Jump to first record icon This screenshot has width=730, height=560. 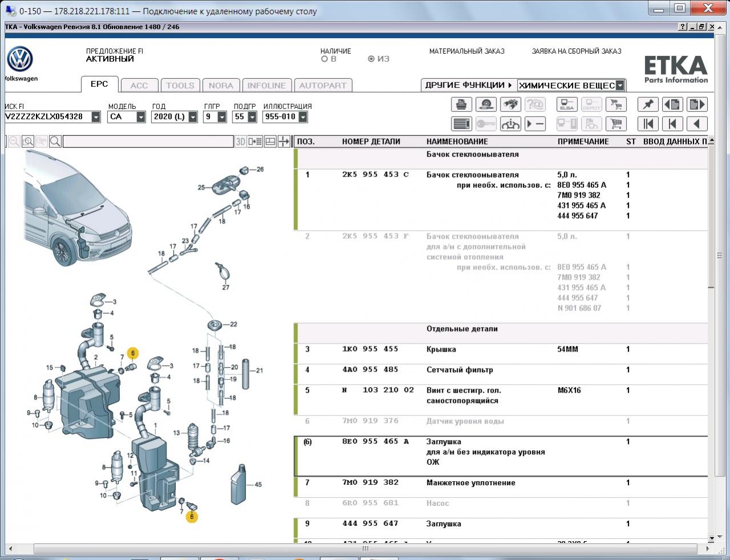(648, 124)
